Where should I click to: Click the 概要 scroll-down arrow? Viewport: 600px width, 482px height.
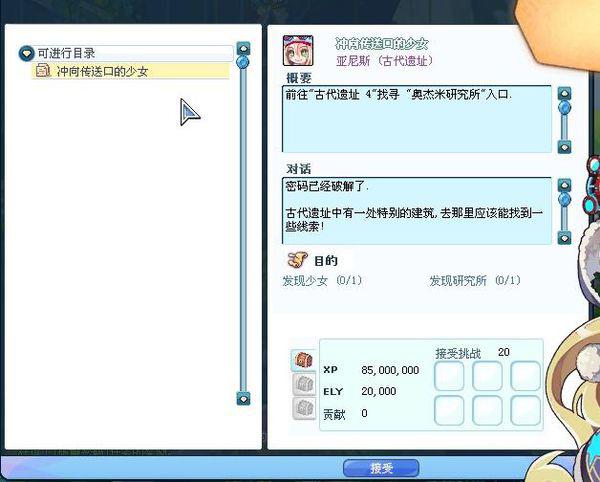564,147
